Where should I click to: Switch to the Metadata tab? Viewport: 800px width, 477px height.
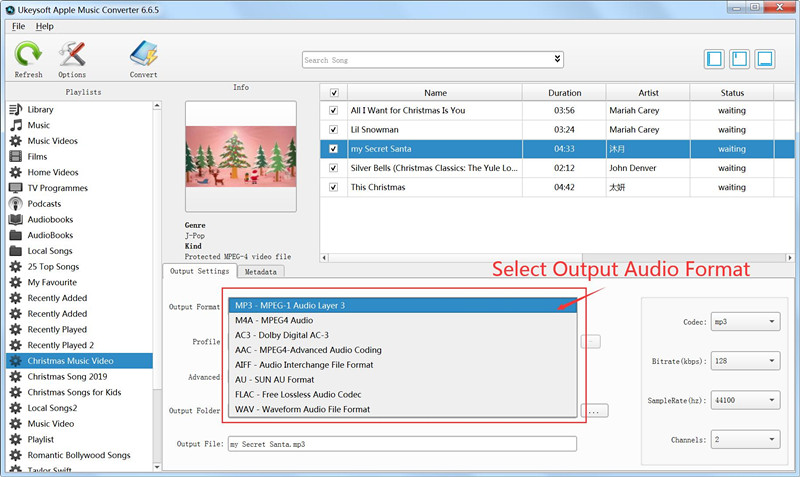pos(260,272)
